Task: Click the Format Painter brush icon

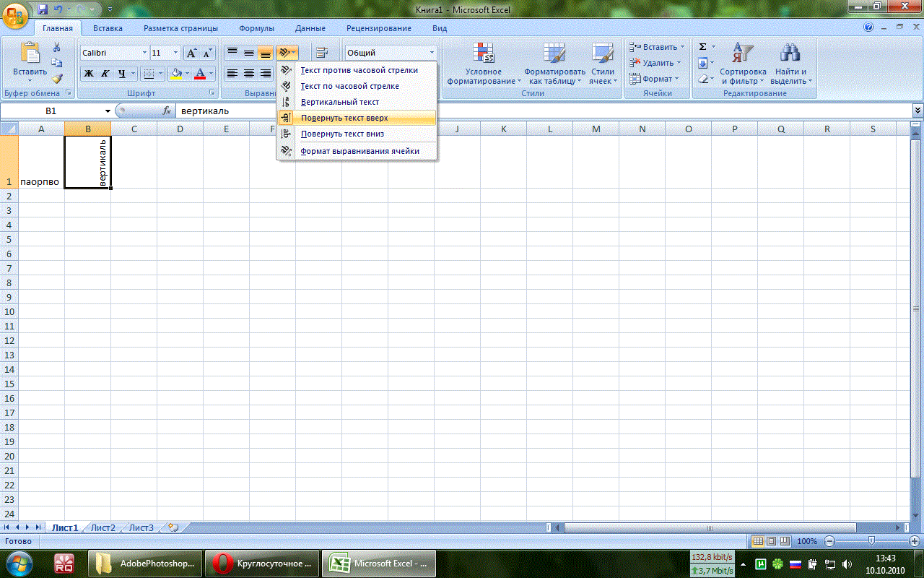Action: 57,78
